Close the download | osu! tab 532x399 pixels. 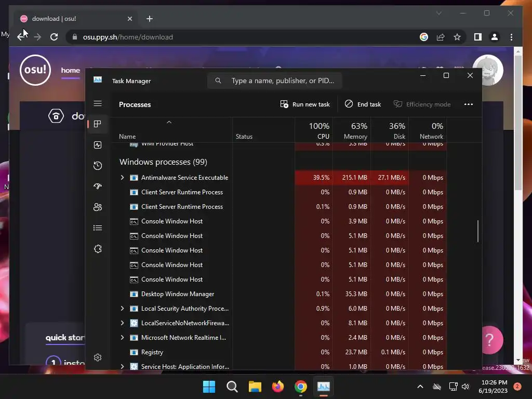(x=129, y=19)
